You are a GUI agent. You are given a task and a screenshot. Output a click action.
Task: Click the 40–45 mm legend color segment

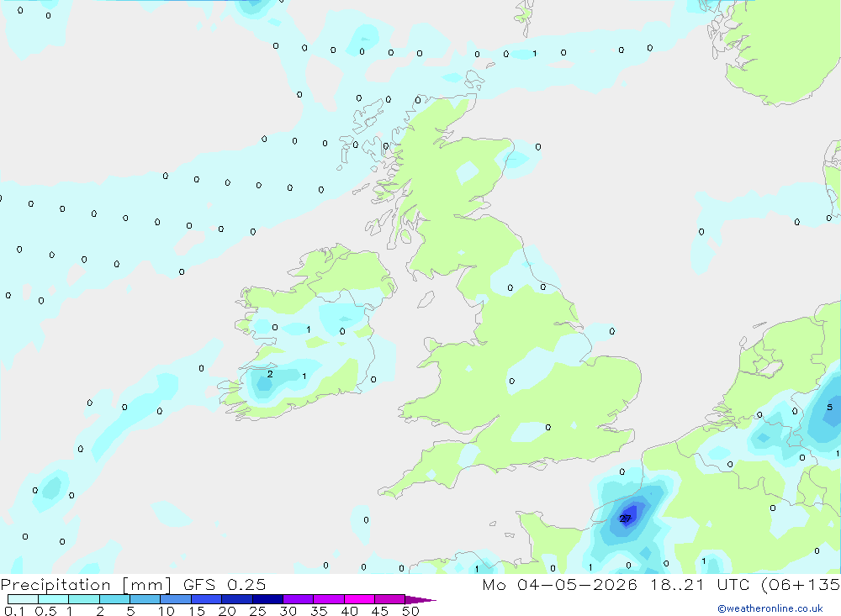point(359,599)
